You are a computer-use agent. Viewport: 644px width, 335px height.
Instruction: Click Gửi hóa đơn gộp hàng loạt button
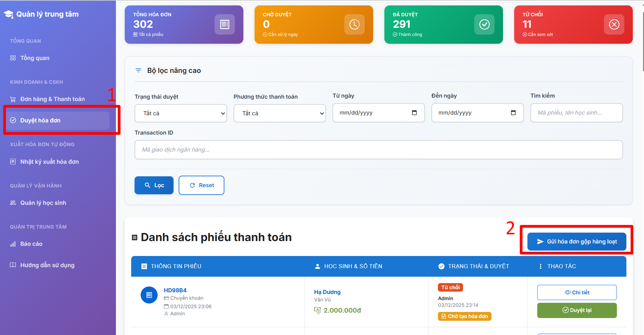pyautogui.click(x=577, y=241)
